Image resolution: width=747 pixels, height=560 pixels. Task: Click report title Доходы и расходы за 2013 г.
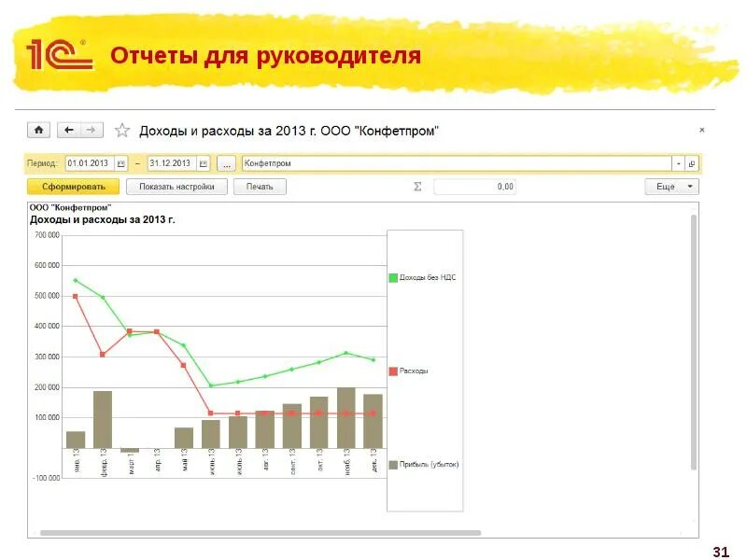(x=103, y=219)
